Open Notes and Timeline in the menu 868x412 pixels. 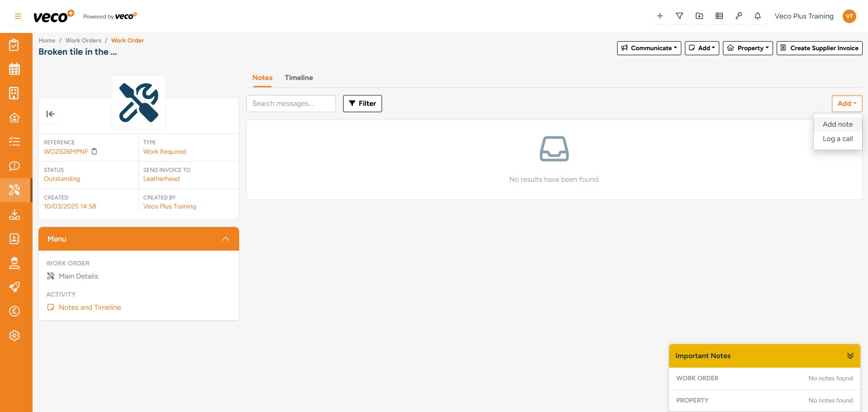pyautogui.click(x=90, y=308)
